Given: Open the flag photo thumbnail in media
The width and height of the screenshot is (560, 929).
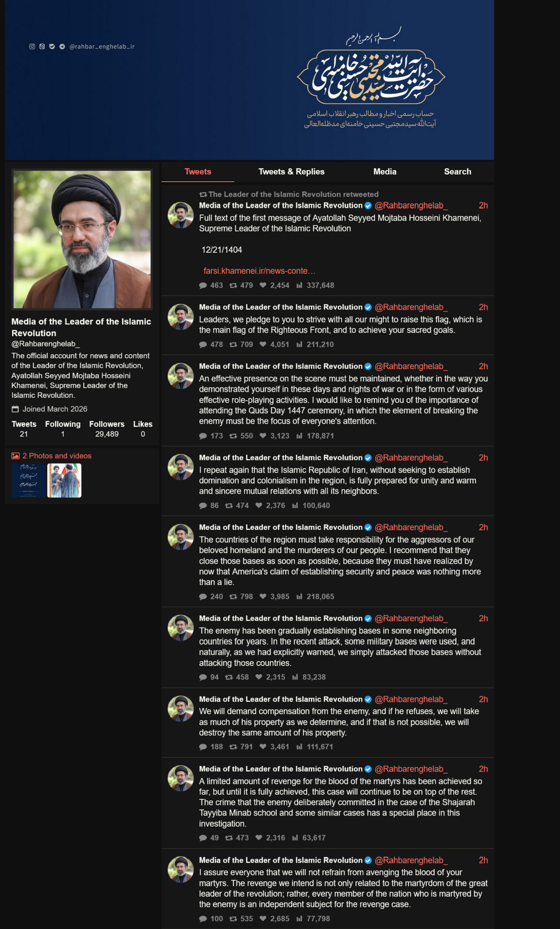Looking at the screenshot, I should click(x=65, y=480).
